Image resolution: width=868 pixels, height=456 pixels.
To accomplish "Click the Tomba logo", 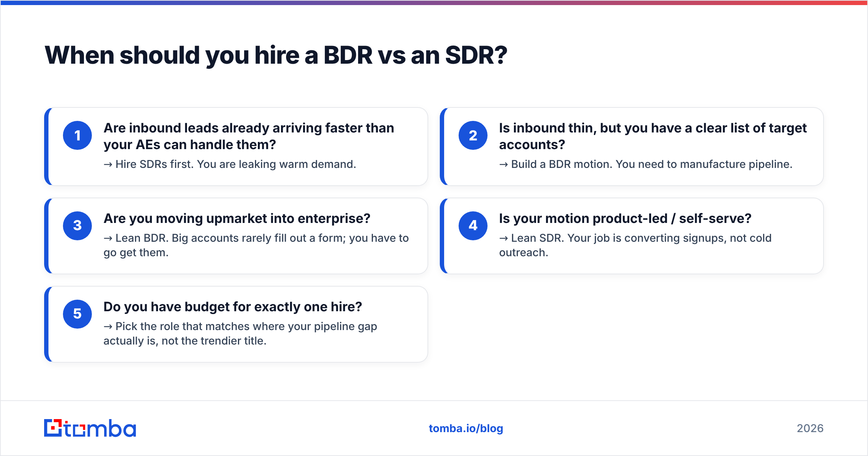I will coord(90,428).
